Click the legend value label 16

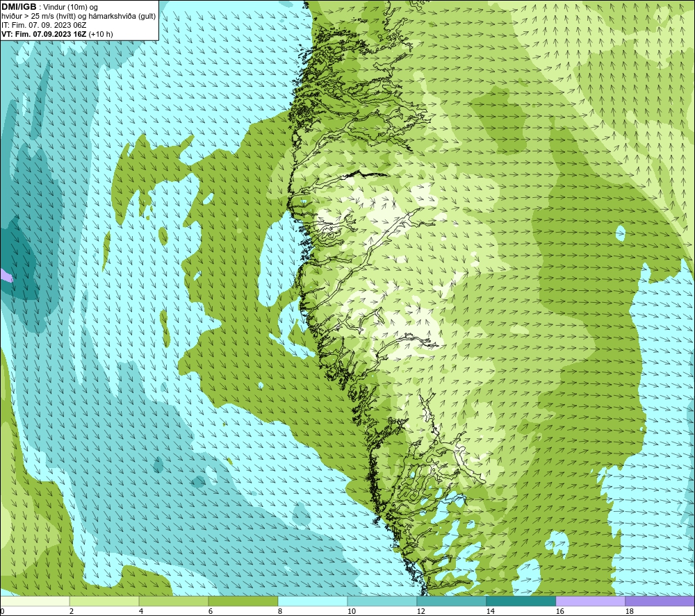(559, 612)
